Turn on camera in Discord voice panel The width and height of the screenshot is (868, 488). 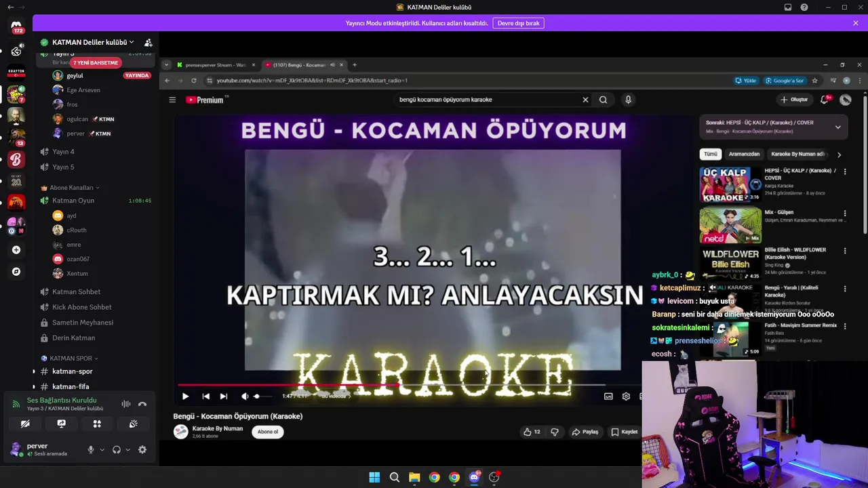[x=25, y=424]
